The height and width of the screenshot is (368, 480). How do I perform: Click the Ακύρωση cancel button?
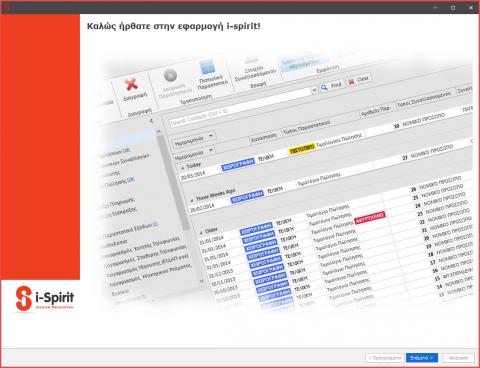[458, 358]
